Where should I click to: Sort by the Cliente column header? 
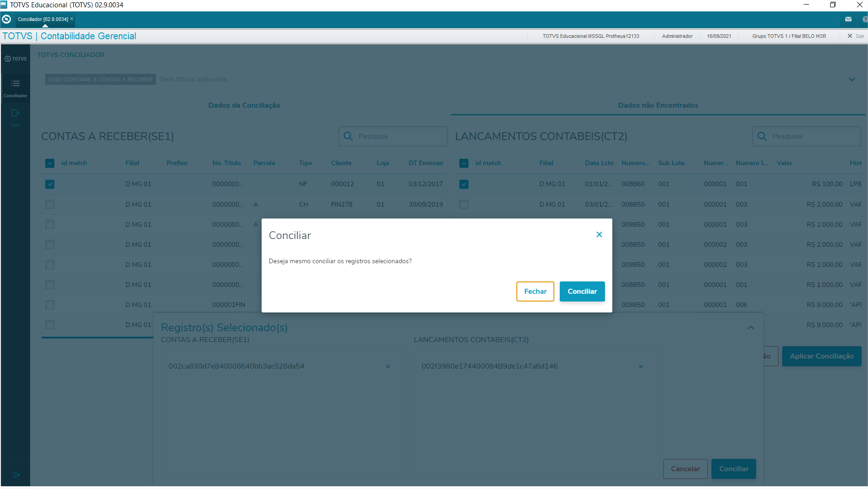click(x=341, y=163)
